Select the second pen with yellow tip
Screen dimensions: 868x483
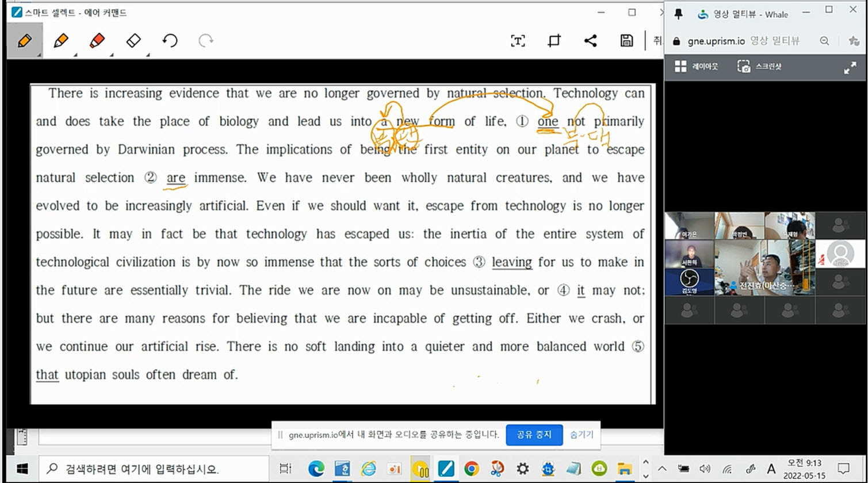coord(60,41)
